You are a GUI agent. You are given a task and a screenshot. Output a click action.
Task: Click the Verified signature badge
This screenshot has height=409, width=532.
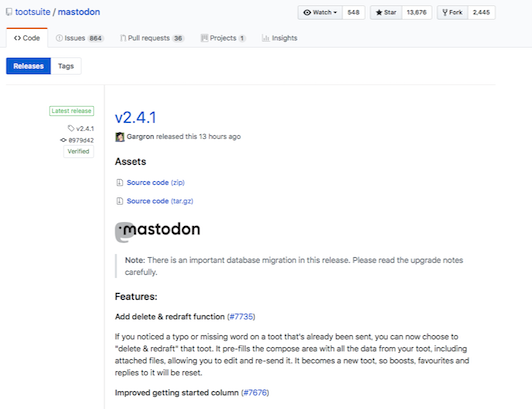click(78, 151)
